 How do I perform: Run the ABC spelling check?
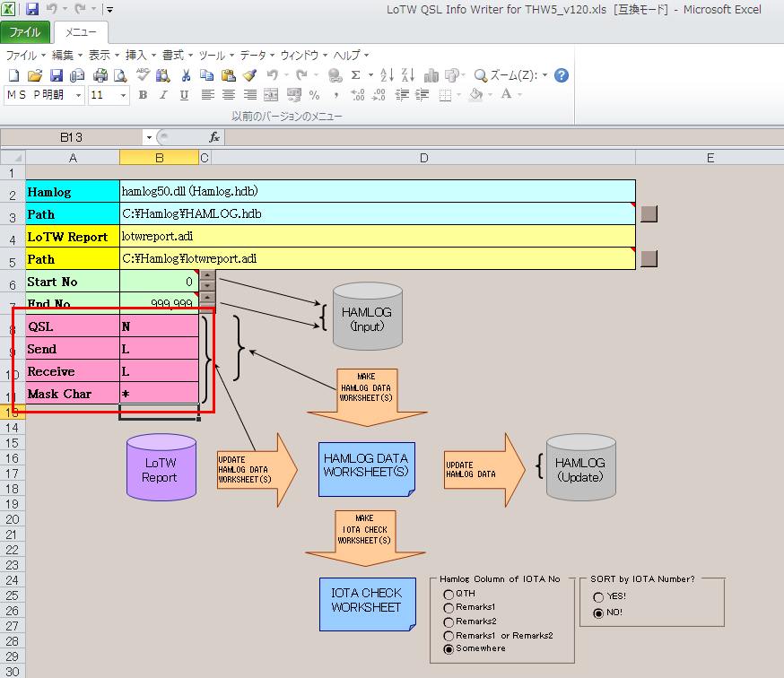143,75
